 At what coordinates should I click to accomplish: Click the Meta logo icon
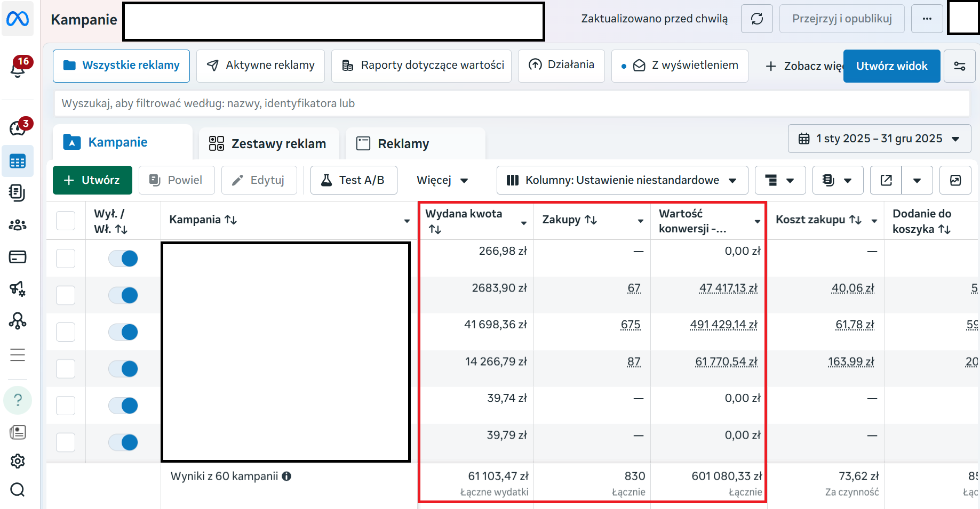pyautogui.click(x=18, y=19)
